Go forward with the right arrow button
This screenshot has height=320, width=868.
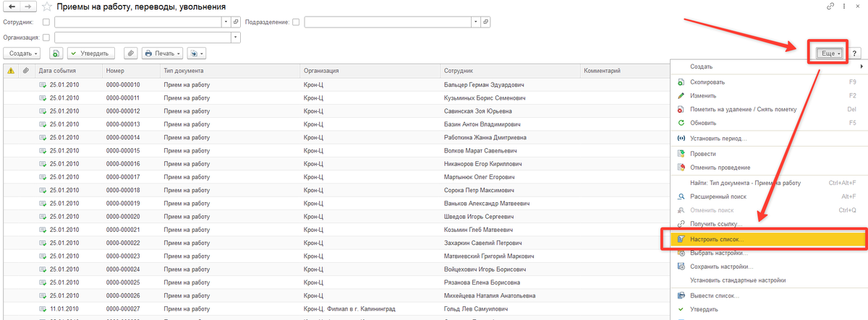coord(27,7)
